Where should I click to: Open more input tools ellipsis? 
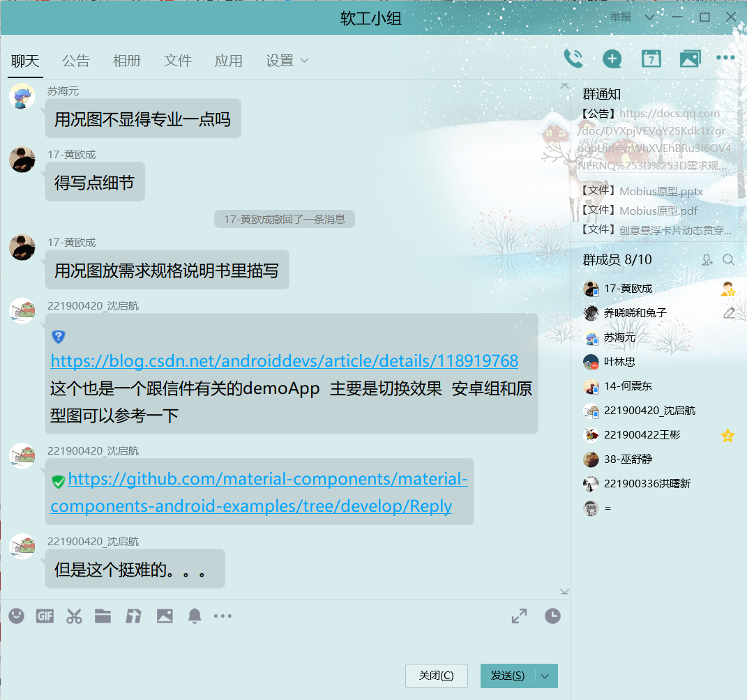(223, 616)
